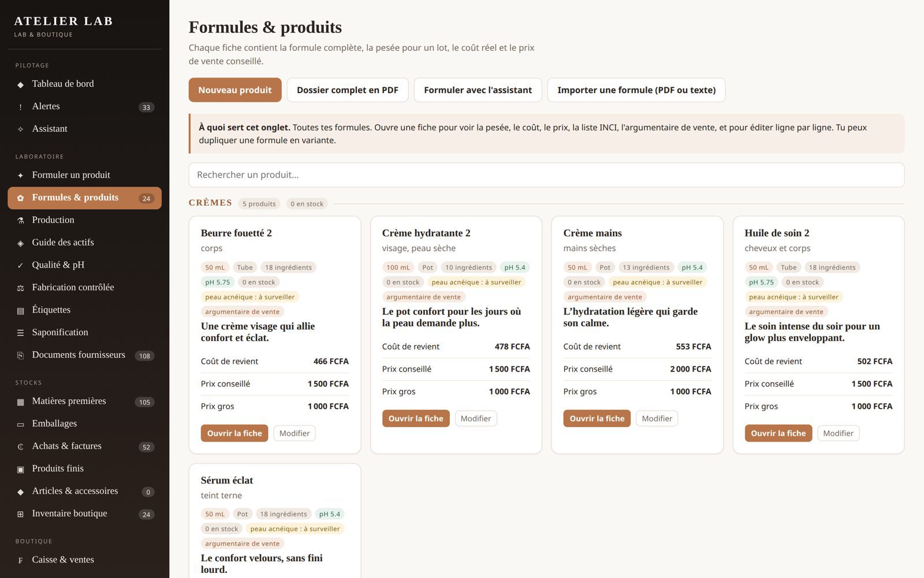Image resolution: width=924 pixels, height=578 pixels.
Task: Open the fiche for Crème mains
Action: click(597, 418)
